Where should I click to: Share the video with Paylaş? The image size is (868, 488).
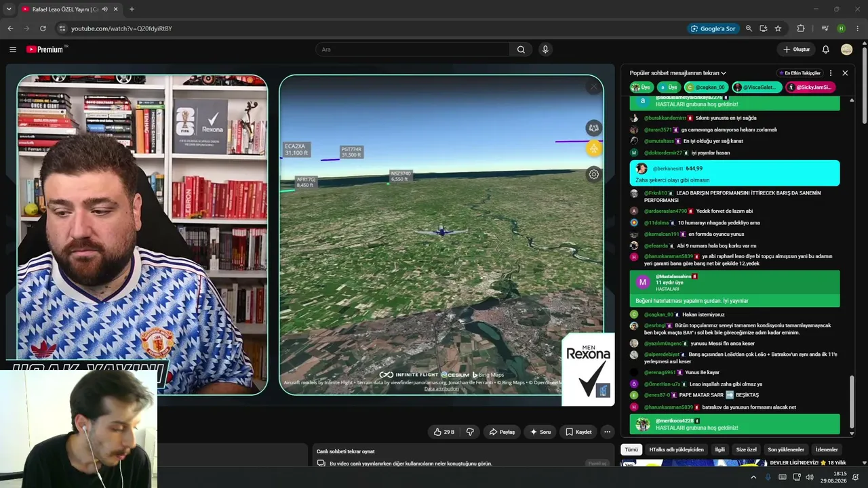pyautogui.click(x=502, y=432)
